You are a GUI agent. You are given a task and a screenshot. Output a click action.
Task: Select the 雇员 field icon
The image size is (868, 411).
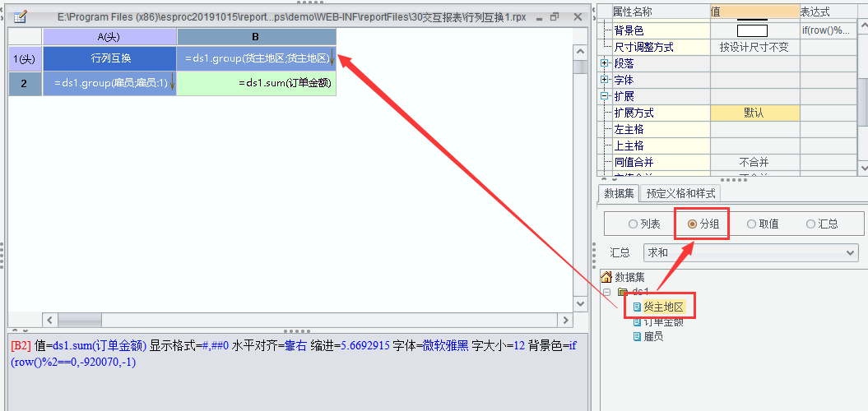tap(637, 336)
